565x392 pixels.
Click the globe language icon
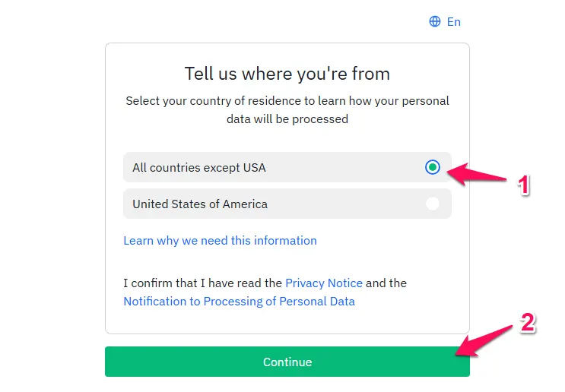(x=434, y=21)
